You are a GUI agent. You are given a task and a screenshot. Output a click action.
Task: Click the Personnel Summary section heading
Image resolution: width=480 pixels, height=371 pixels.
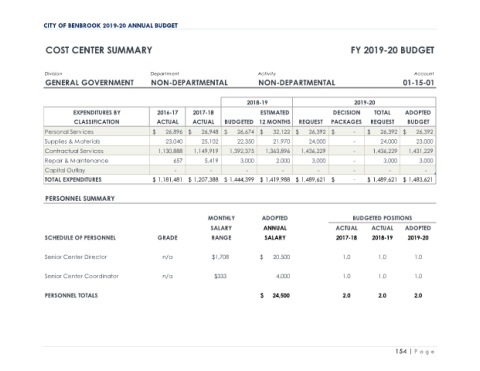80,199
